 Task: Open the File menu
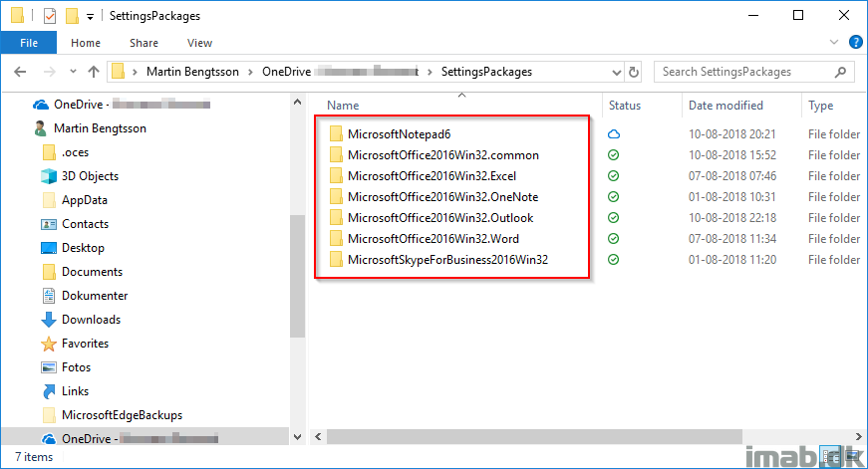coord(29,43)
